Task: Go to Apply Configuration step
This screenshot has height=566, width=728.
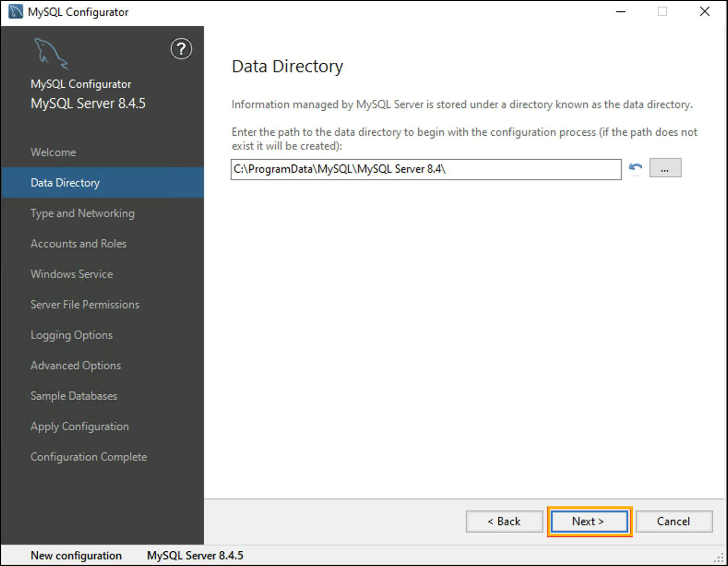Action: pos(80,427)
